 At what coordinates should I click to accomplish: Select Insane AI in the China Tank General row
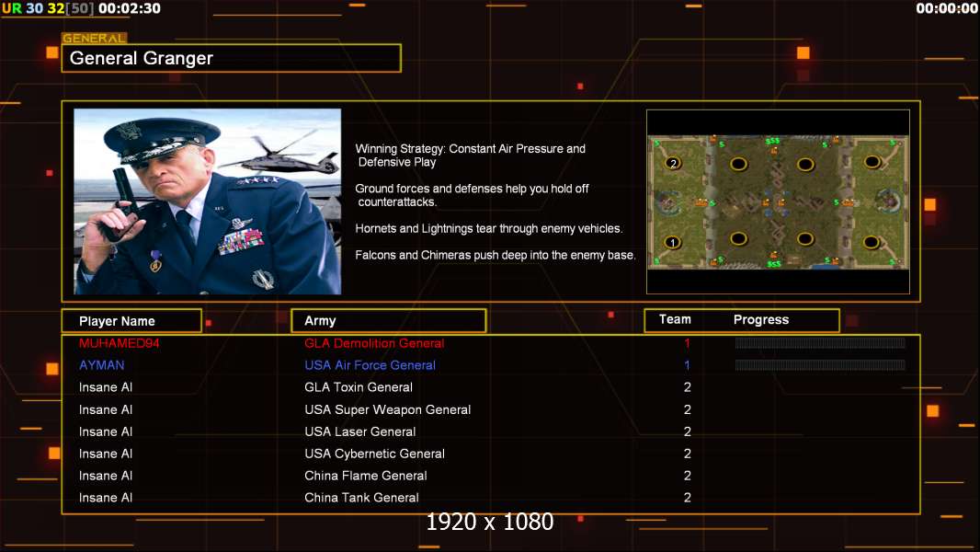point(106,498)
